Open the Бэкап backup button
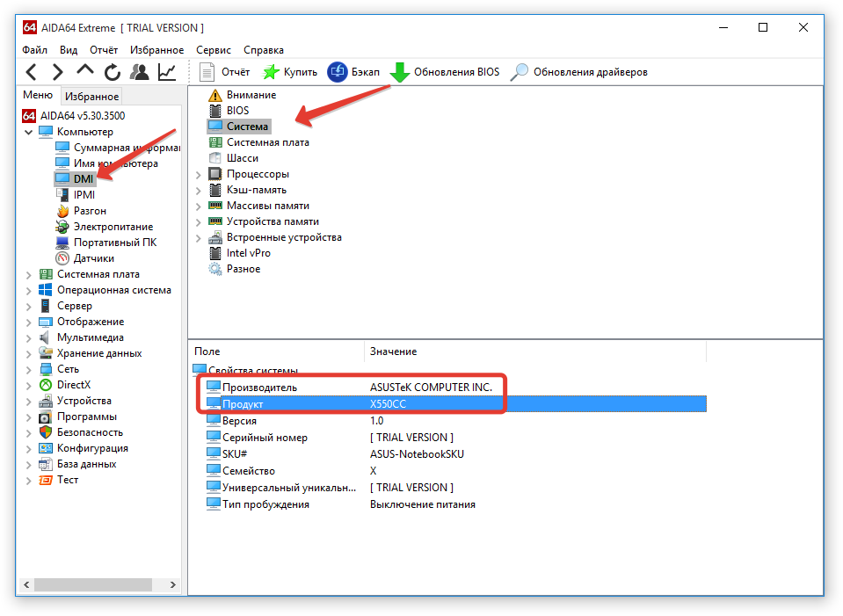The height and width of the screenshot is (616, 843). click(x=353, y=72)
